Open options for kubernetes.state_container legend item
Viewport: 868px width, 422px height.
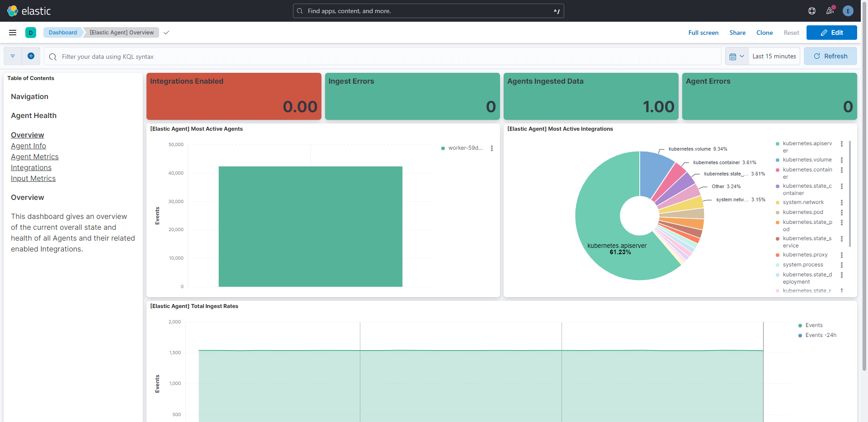(x=842, y=186)
